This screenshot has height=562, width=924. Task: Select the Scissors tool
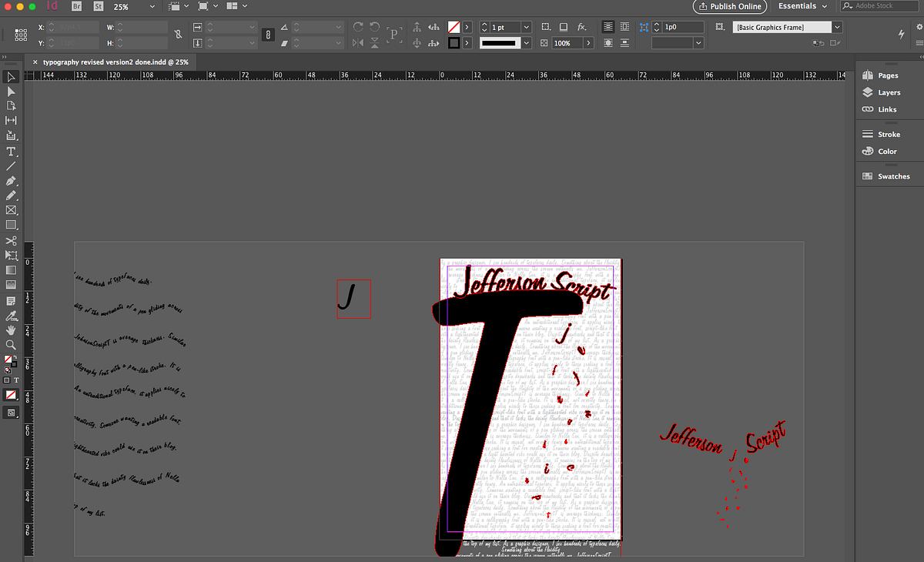point(11,240)
